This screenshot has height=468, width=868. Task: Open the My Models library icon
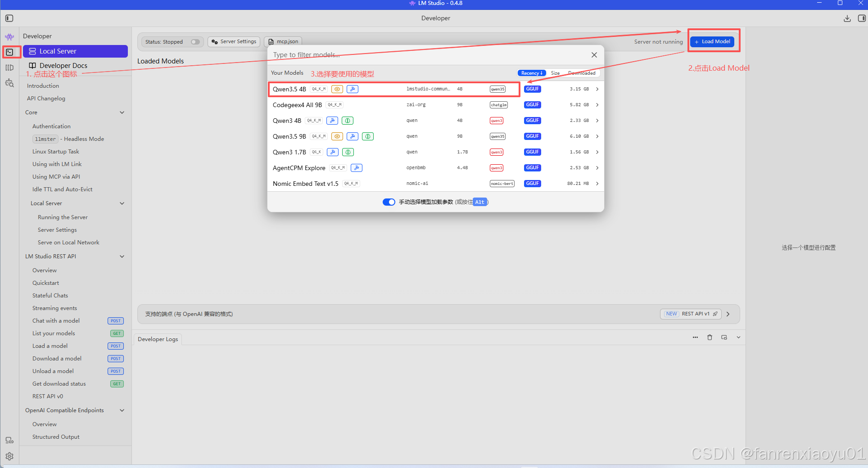click(9, 67)
